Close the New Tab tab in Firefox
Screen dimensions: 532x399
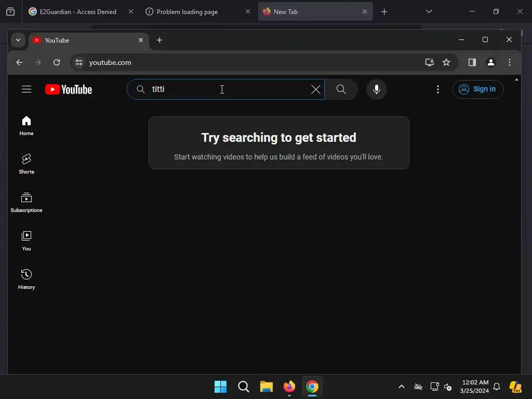[x=365, y=11]
